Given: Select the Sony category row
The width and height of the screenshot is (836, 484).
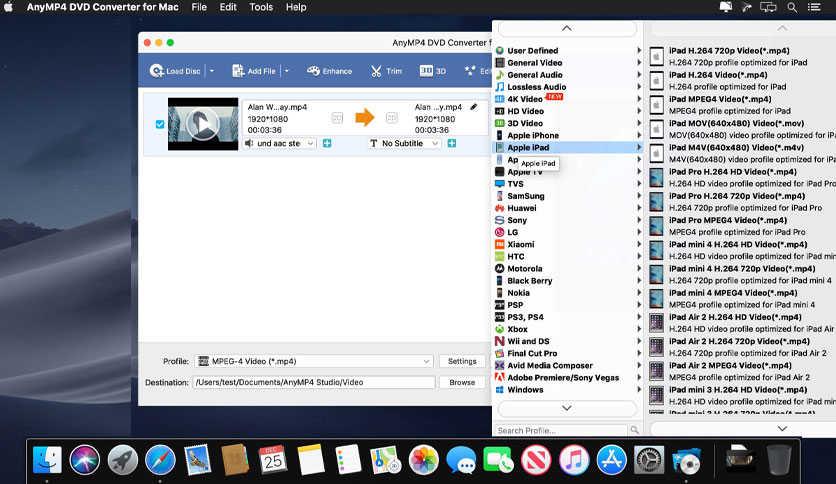Looking at the screenshot, I should pos(568,220).
